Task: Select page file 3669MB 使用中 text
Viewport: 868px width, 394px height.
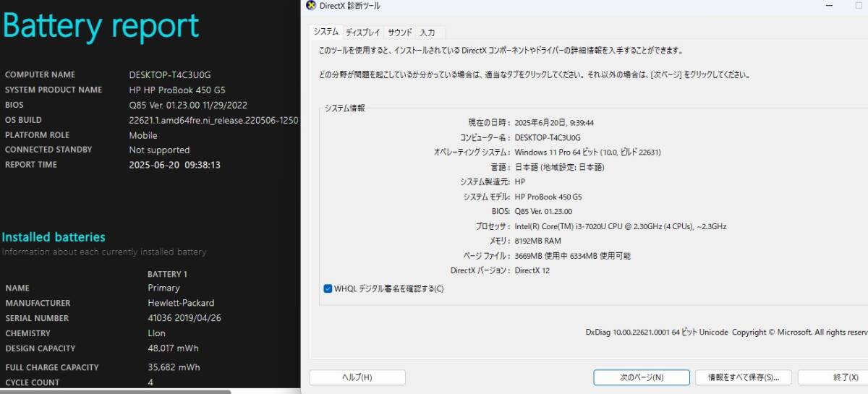Action: coord(572,256)
